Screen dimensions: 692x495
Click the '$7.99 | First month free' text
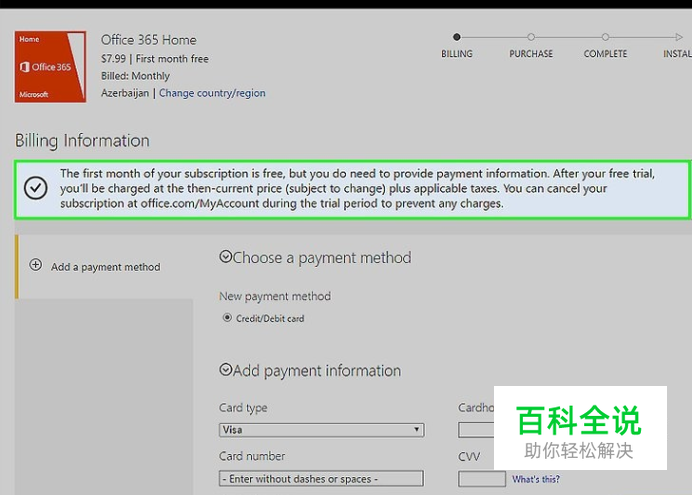pyautogui.click(x=155, y=59)
